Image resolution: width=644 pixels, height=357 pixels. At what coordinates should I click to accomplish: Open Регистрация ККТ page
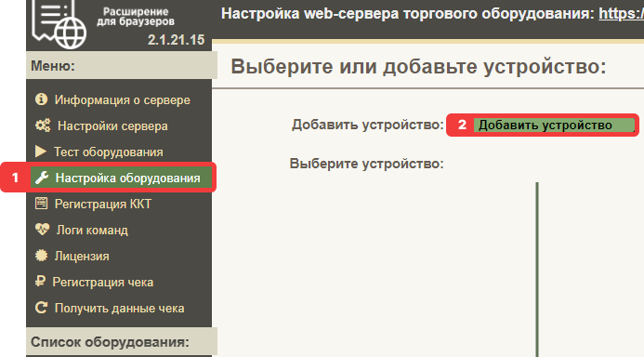click(x=102, y=204)
